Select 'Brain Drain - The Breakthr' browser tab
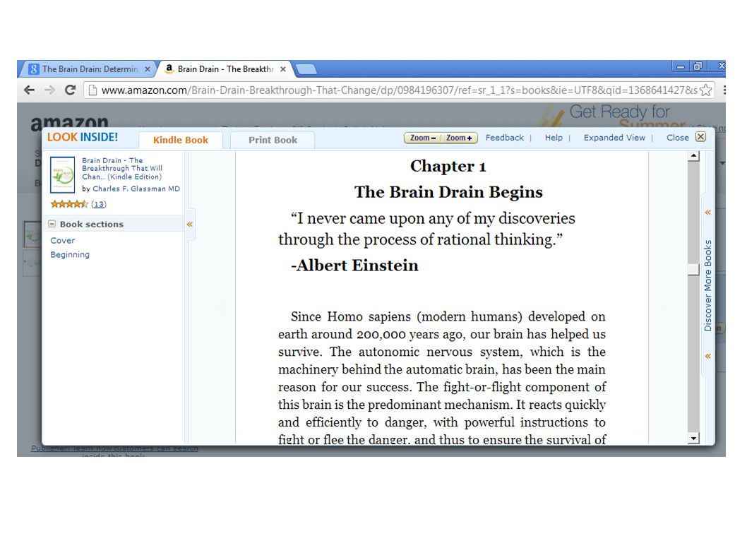This screenshot has width=747, height=560. [225, 69]
